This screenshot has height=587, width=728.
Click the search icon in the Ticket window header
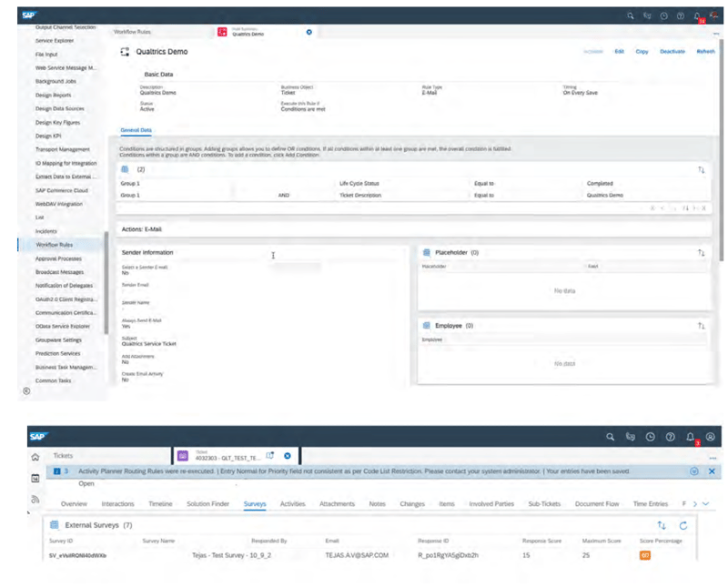tap(610, 437)
